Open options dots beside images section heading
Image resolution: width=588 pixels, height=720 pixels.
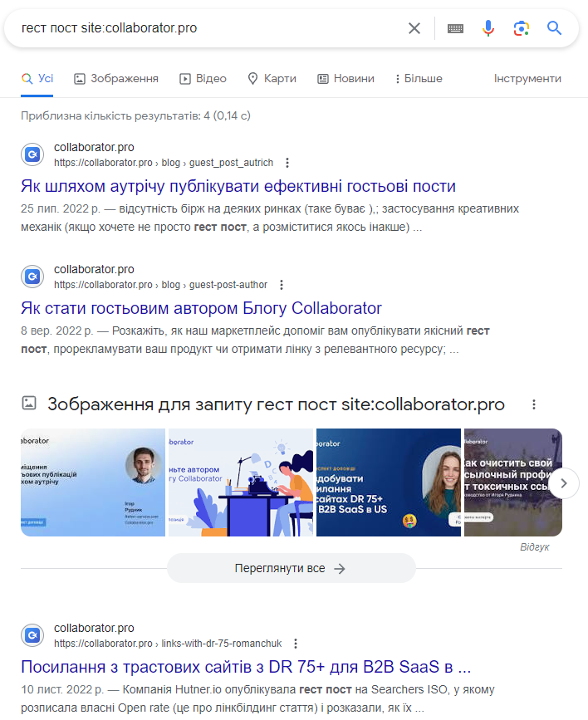click(x=534, y=404)
